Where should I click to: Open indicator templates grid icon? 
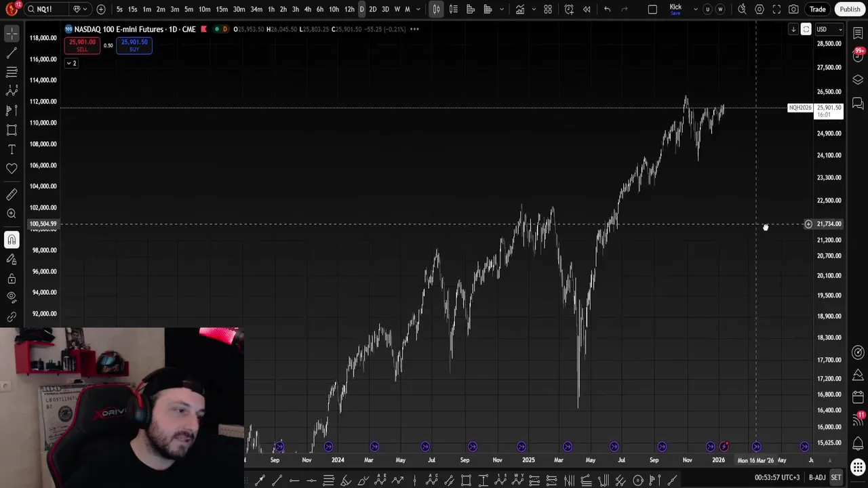pos(548,9)
